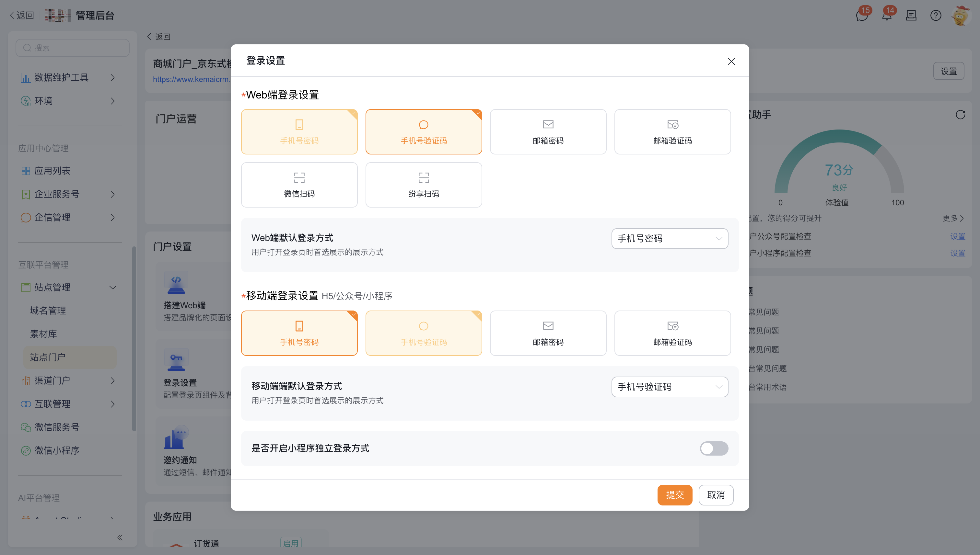Click the 互联管理 link icon
The height and width of the screenshot is (555, 980).
point(26,404)
